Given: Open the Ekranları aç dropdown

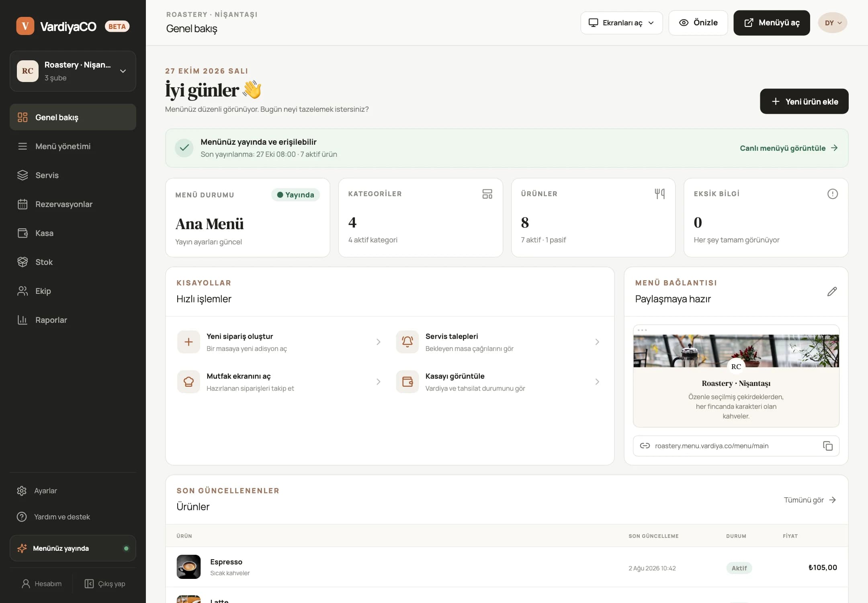Looking at the screenshot, I should coord(621,23).
